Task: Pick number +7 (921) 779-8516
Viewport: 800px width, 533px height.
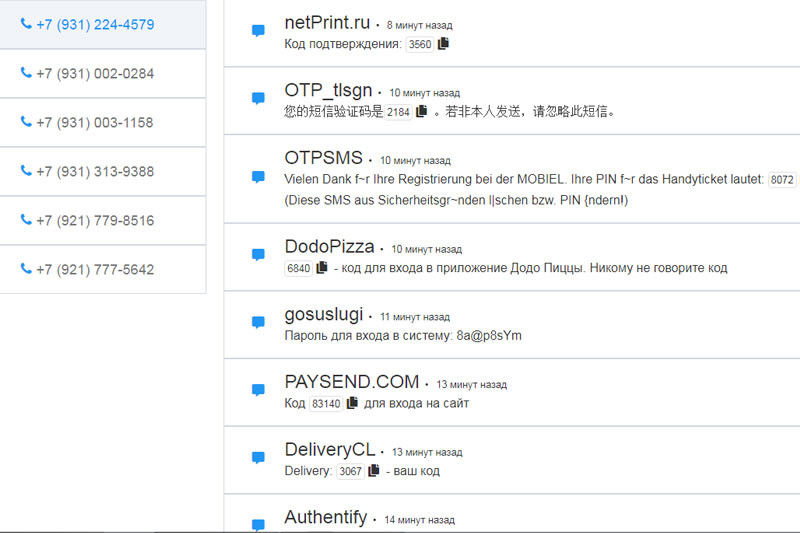Action: click(x=103, y=220)
